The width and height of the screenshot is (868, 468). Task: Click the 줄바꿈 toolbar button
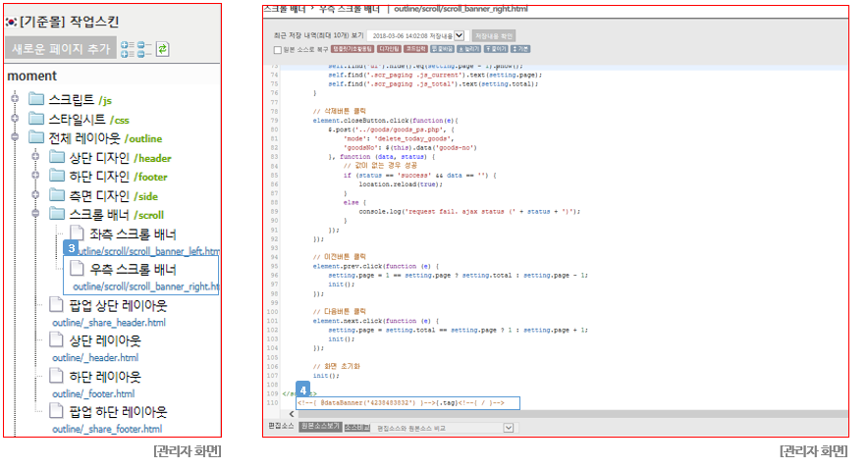(x=442, y=49)
